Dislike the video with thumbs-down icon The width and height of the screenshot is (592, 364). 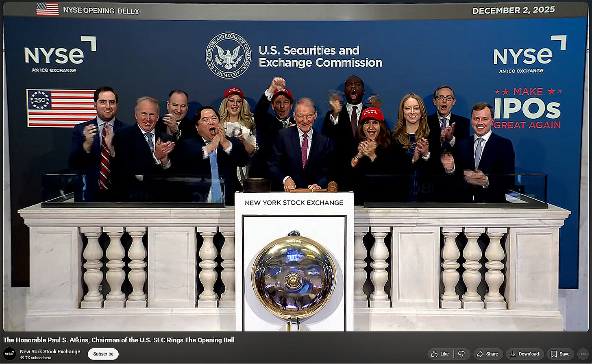[461, 354]
